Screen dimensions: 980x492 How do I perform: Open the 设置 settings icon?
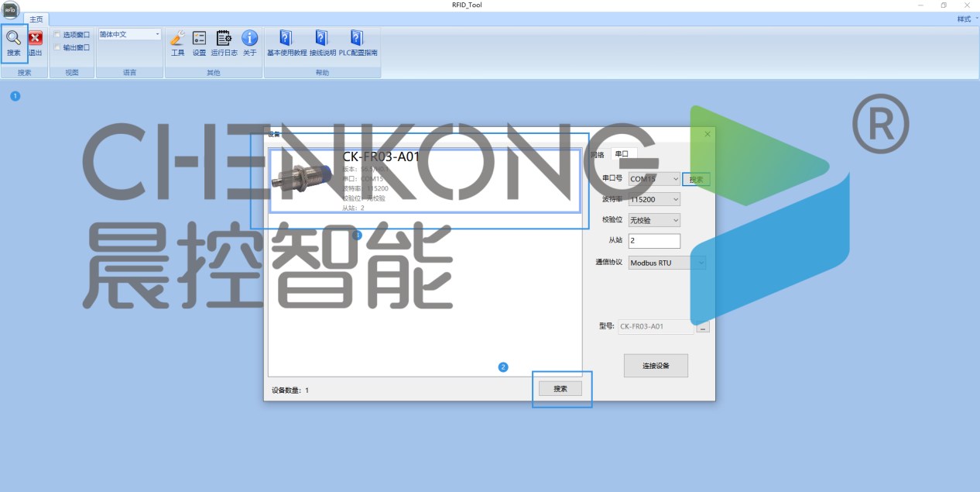[199, 37]
